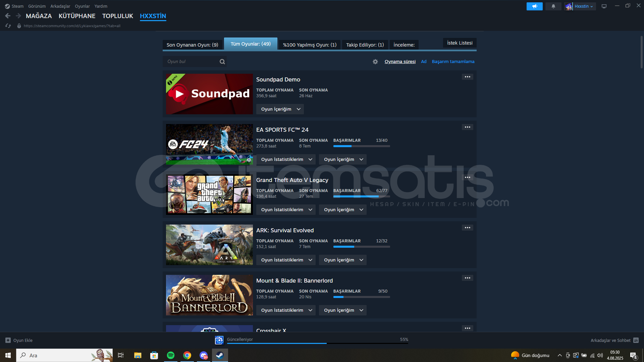The width and height of the screenshot is (644, 362).
Task: Click the downloads icon beside Güncelleniyor
Action: coord(219,340)
